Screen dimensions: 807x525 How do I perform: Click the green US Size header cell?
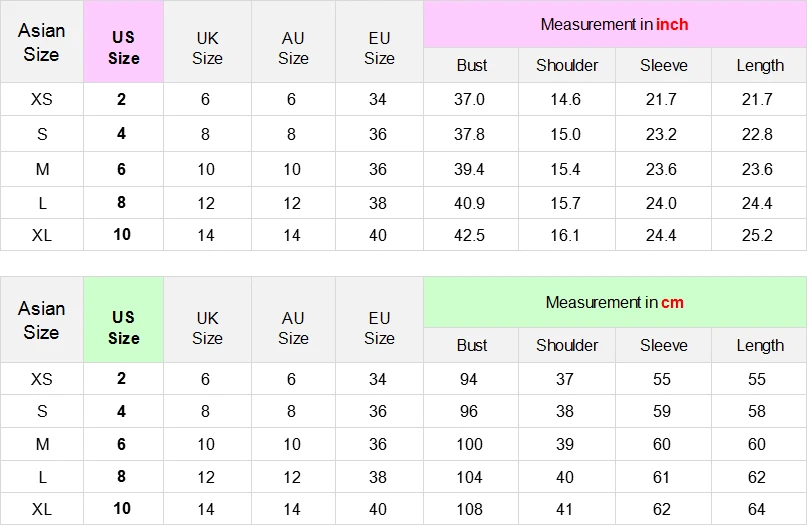coord(123,327)
